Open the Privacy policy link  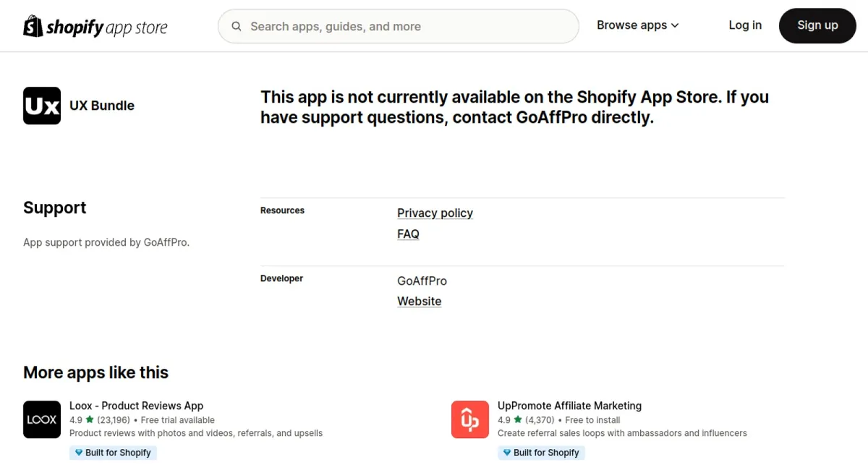pyautogui.click(x=435, y=213)
